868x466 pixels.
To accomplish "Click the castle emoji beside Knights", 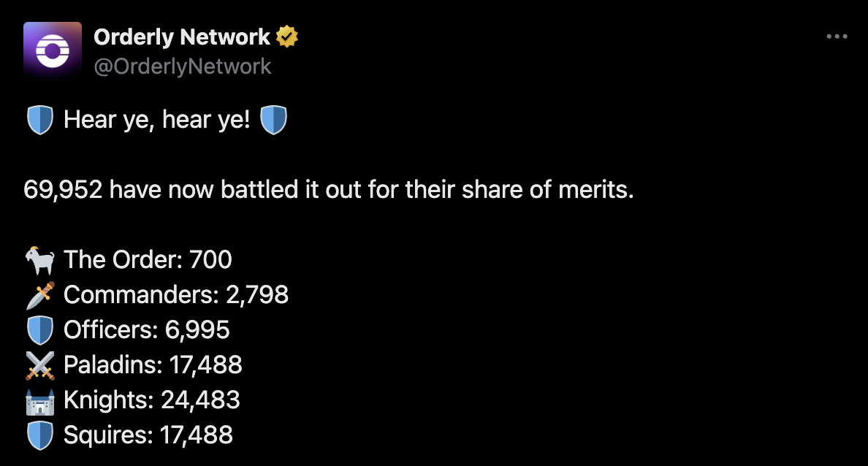I will 39,400.
